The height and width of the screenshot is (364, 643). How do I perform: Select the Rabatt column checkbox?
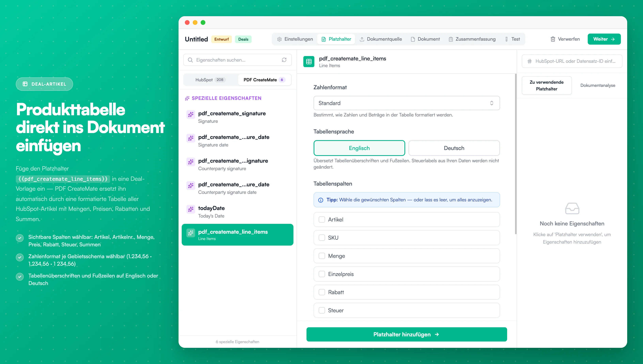322,292
